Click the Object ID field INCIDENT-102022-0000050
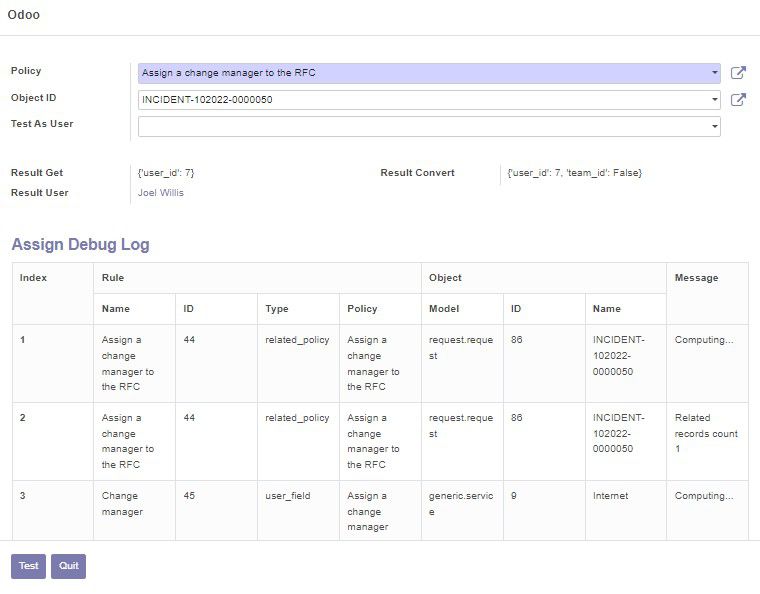 [429, 100]
